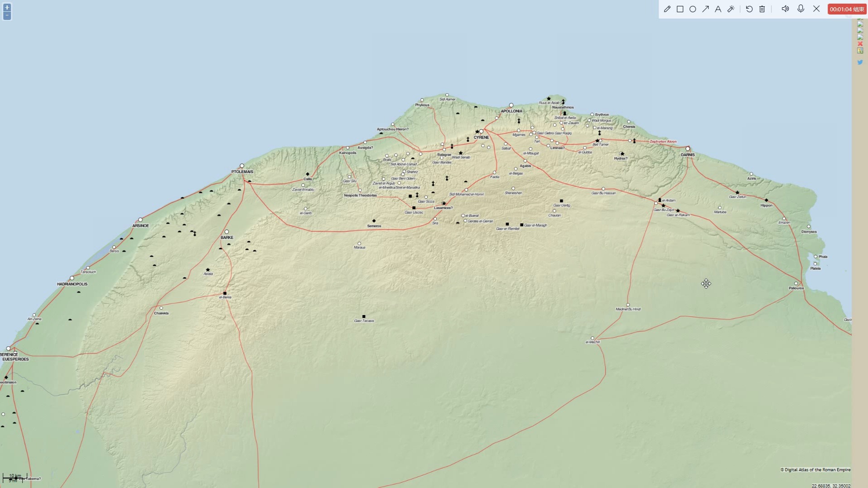Select the Kainopolis place label
This screenshot has height=488, width=868.
[x=347, y=153]
